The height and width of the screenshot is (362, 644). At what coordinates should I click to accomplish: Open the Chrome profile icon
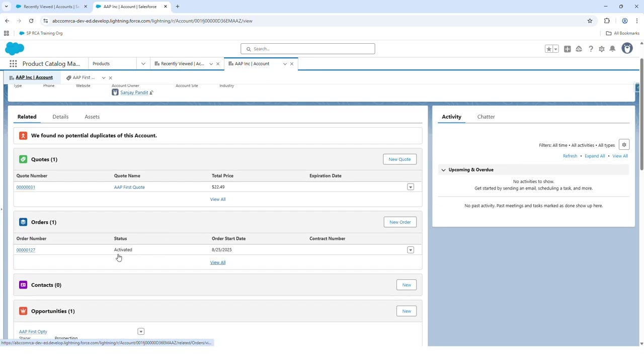[x=624, y=21]
